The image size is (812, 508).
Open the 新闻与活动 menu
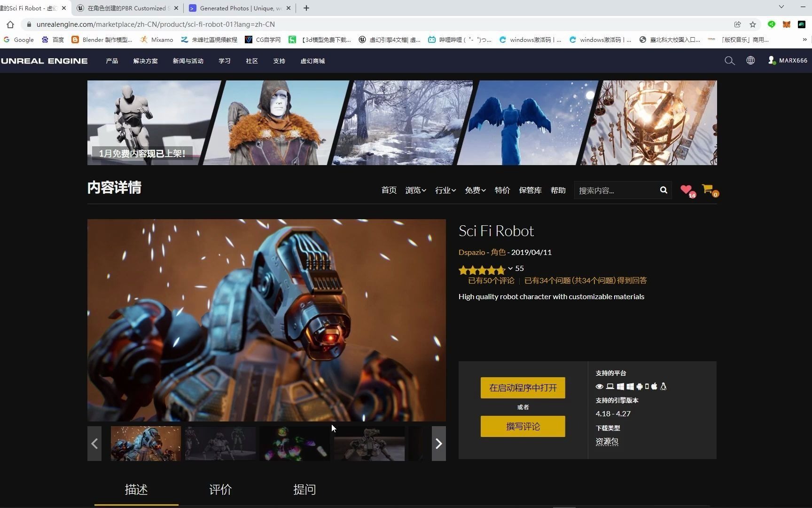pyautogui.click(x=188, y=61)
